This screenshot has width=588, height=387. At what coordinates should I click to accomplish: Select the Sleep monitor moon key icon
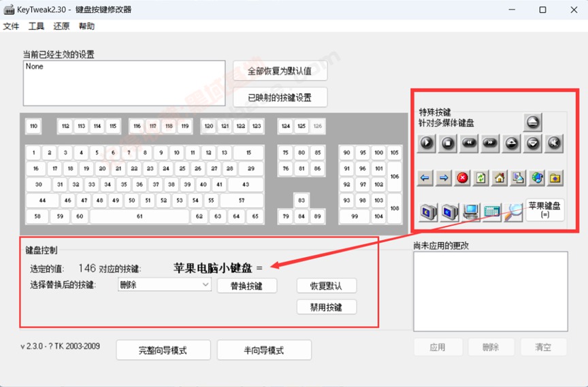pos(428,212)
